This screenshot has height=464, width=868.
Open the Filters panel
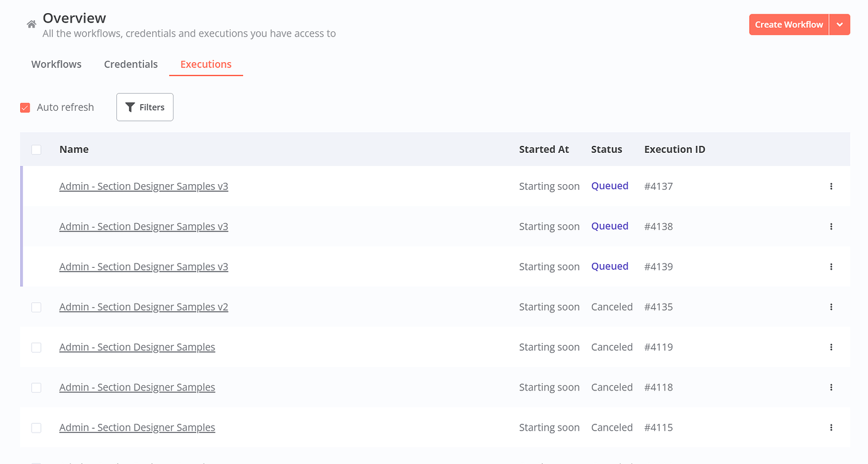click(x=145, y=107)
